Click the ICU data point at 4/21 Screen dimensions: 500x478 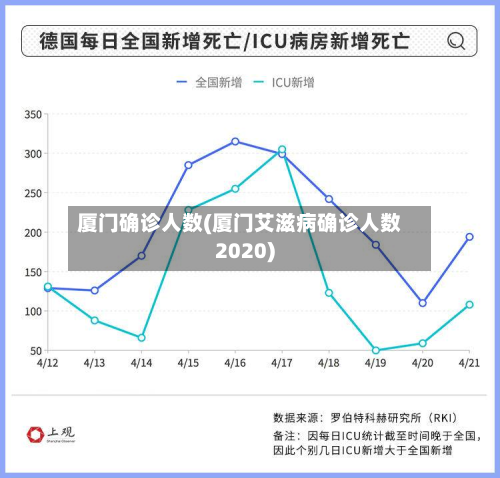[x=469, y=304]
